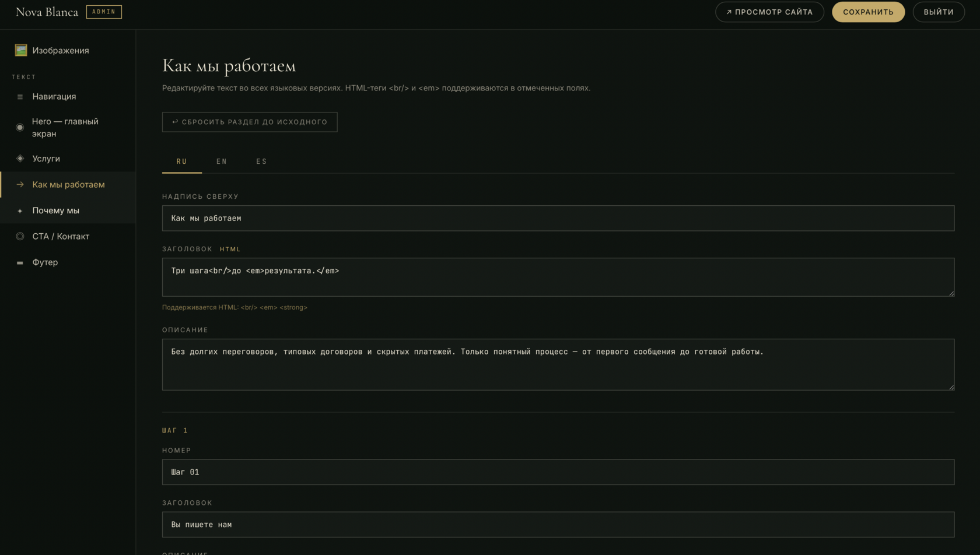Click into the Надпись сверху input field
The width and height of the screenshot is (980, 555).
pyautogui.click(x=558, y=219)
